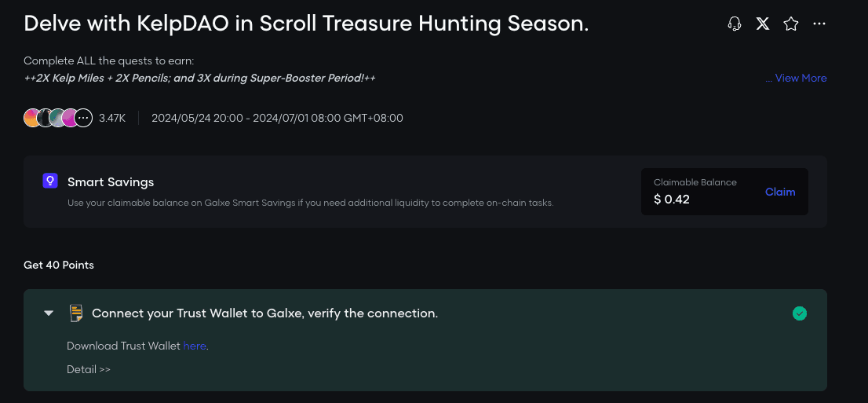
Task: Select the Connect your Trust Wallet task title
Action: click(x=265, y=313)
